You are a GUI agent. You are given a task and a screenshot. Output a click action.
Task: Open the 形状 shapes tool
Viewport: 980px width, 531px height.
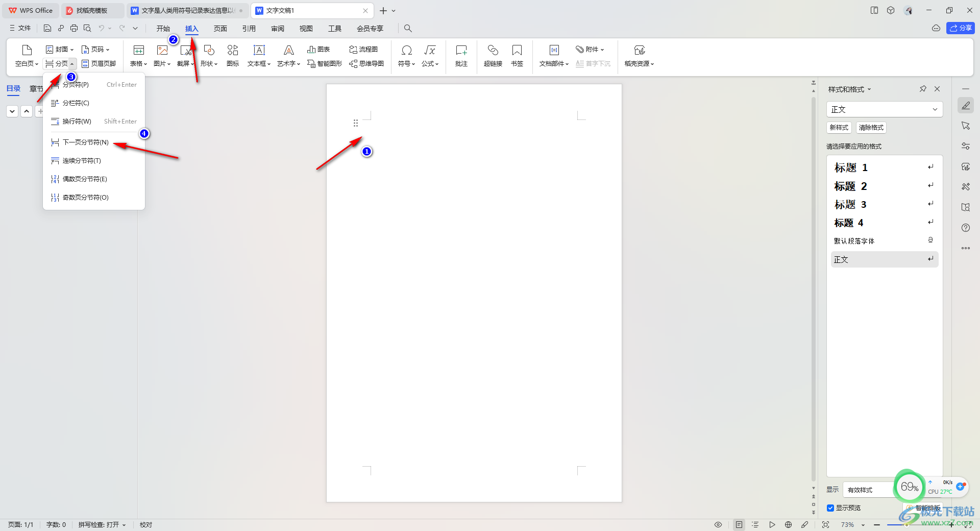(x=209, y=56)
